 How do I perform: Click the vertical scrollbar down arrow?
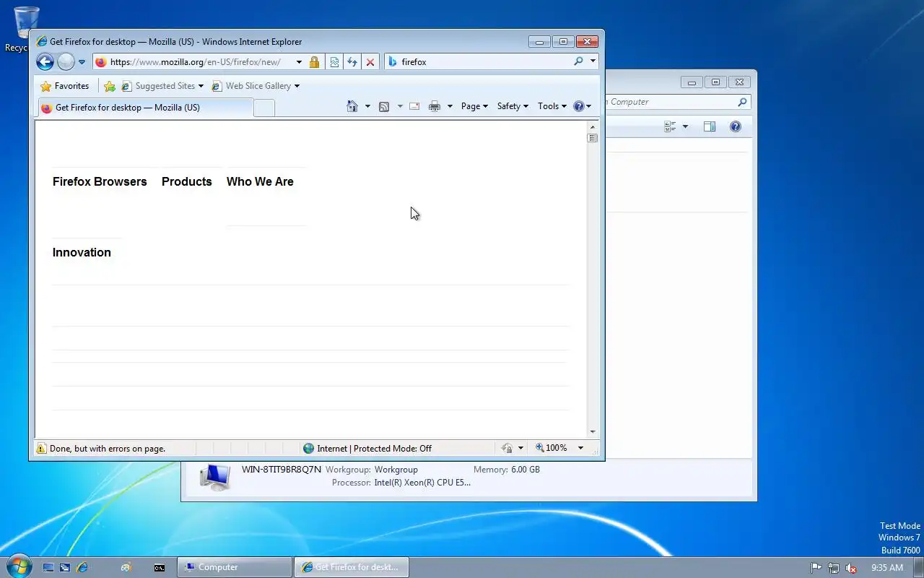[593, 431]
